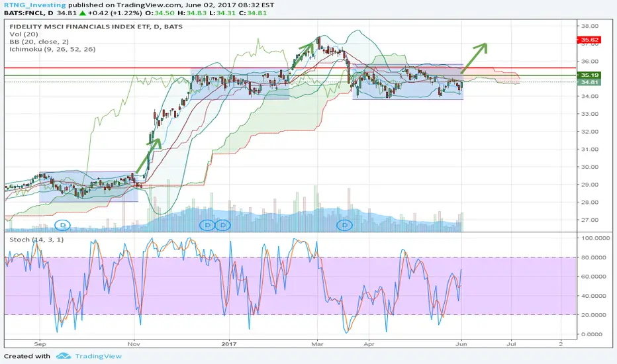Image resolution: width=617 pixels, height=364 pixels.
Task: Click the Stoch (14, 3, 1) indicator label
Action: (36, 240)
